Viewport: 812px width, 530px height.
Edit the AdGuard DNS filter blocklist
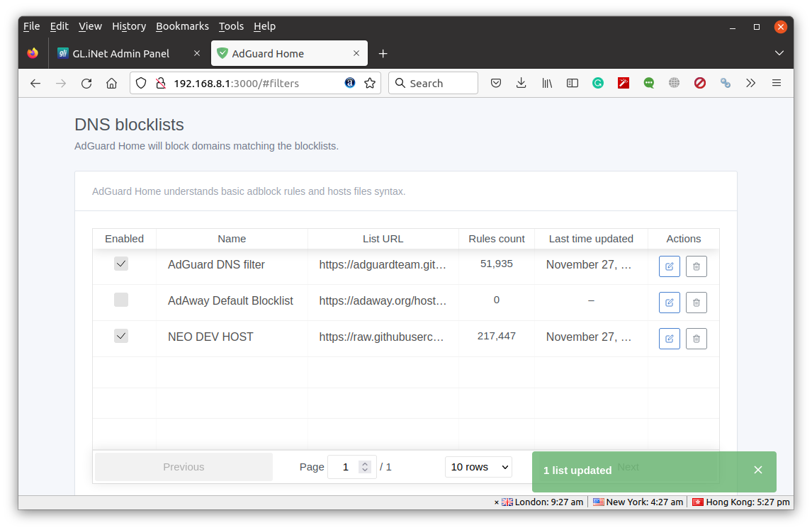669,266
